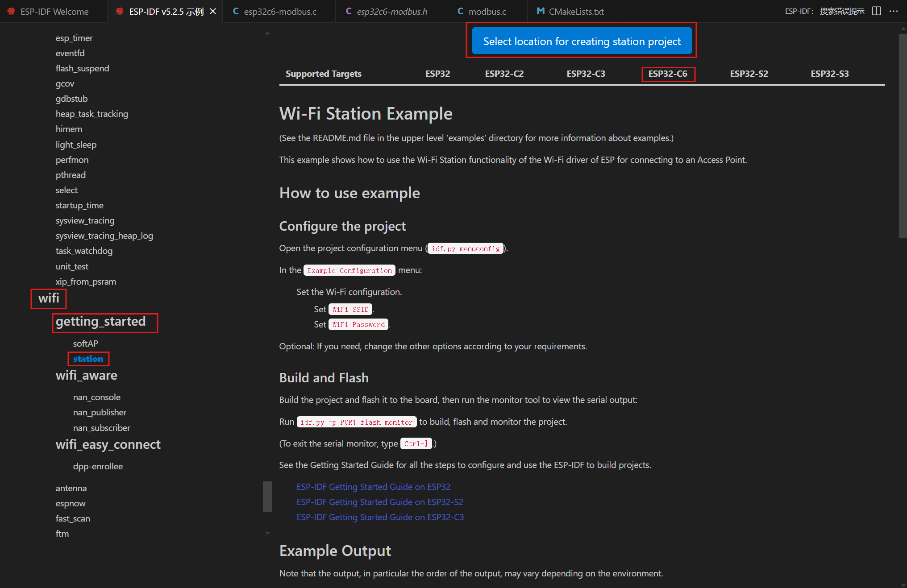The width and height of the screenshot is (907, 588).
Task: Select the station example in the sidebar
Action: click(88, 358)
